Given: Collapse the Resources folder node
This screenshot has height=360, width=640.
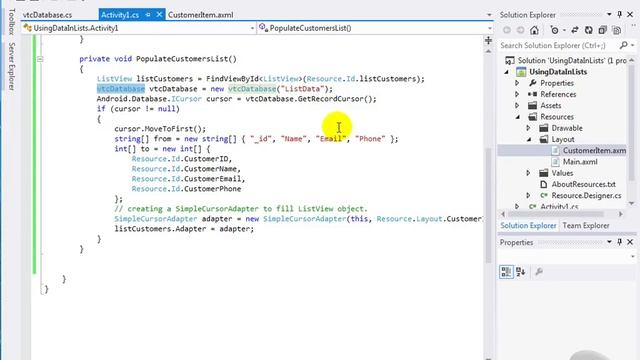Looking at the screenshot, I should point(518,117).
